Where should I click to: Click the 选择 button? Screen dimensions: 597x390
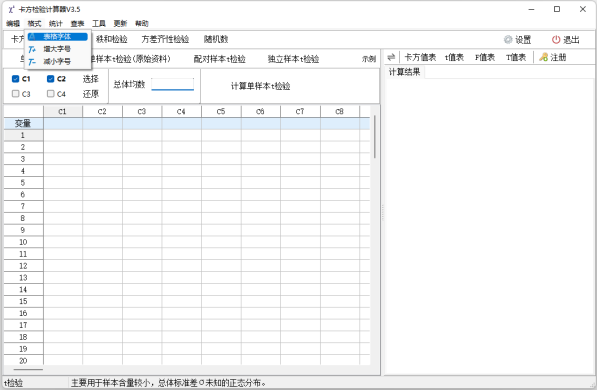(x=91, y=79)
